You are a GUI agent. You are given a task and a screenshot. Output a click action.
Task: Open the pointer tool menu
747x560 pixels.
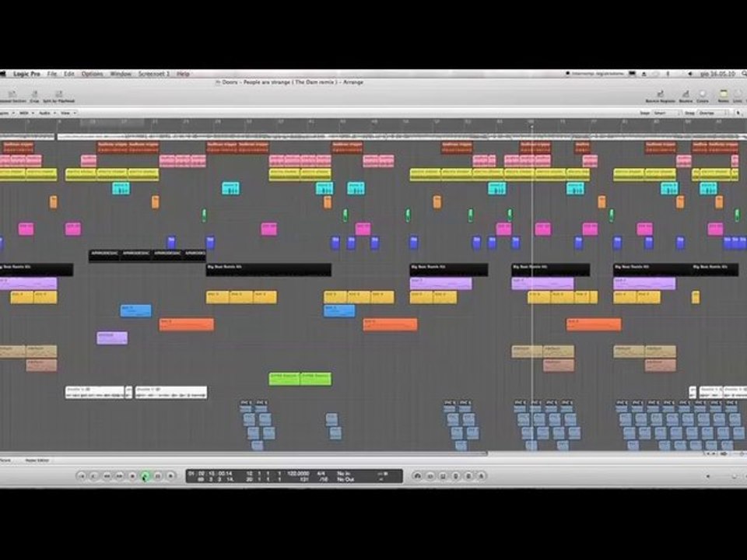[x=739, y=114]
